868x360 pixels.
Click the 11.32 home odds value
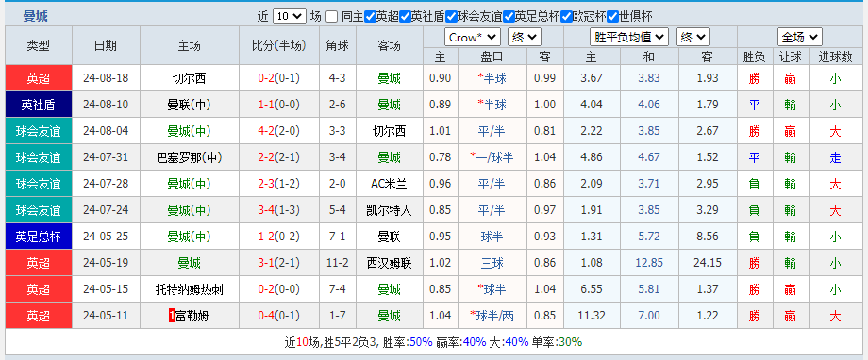click(x=592, y=316)
